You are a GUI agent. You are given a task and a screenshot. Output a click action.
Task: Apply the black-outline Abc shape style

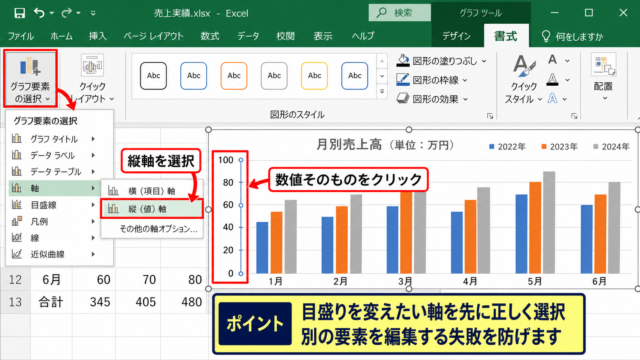(153, 76)
